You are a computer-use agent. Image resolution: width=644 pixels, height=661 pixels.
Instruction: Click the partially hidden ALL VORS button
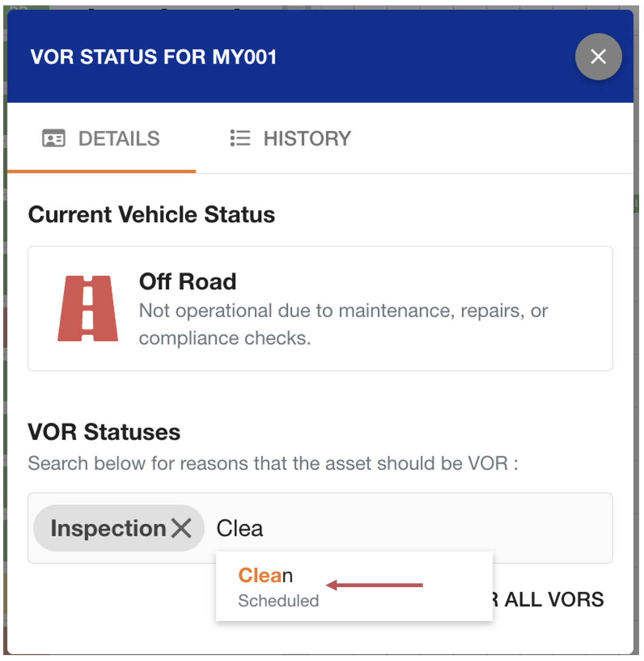[553, 600]
